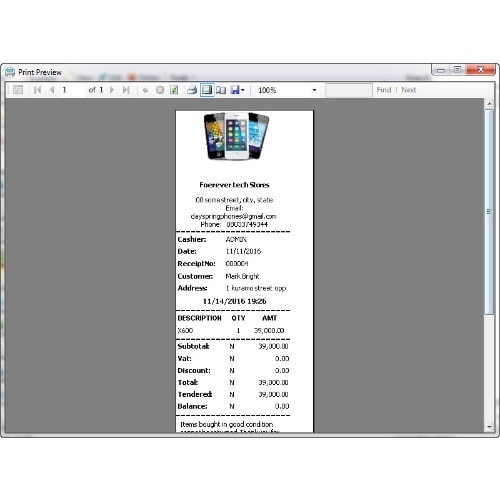Click the Tendered amount value
Viewport: 500px width, 500px height.
273,394
